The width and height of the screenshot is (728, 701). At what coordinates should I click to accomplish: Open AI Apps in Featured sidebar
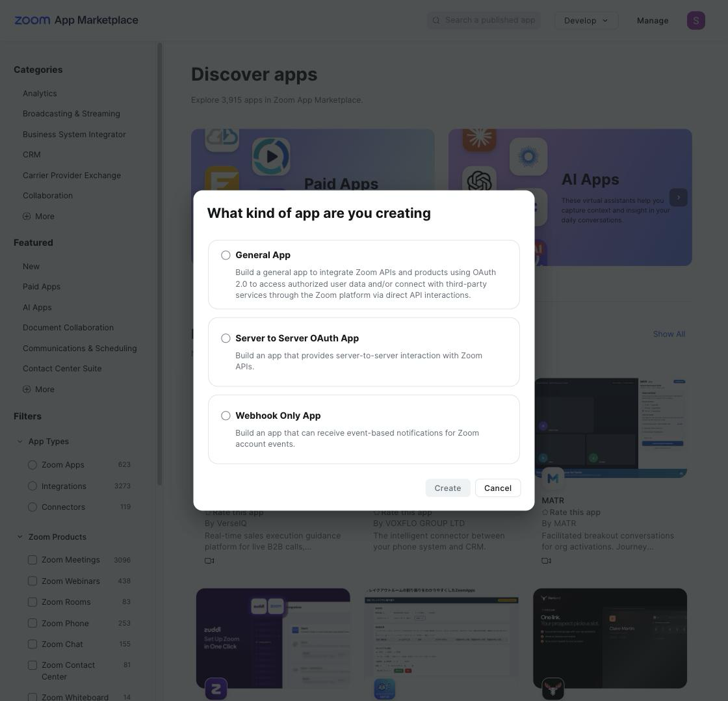(x=37, y=308)
